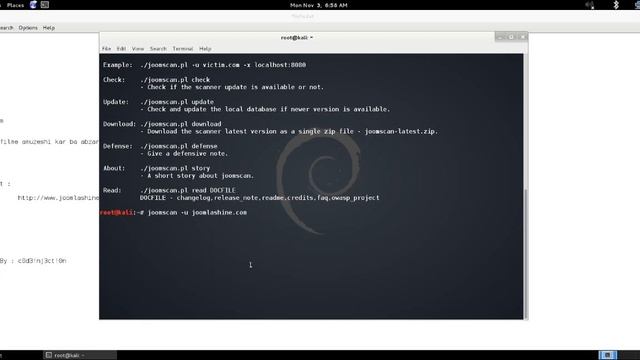640x360 pixels.
Task: Click the DOCFILE changelog list line
Action: 260,198
